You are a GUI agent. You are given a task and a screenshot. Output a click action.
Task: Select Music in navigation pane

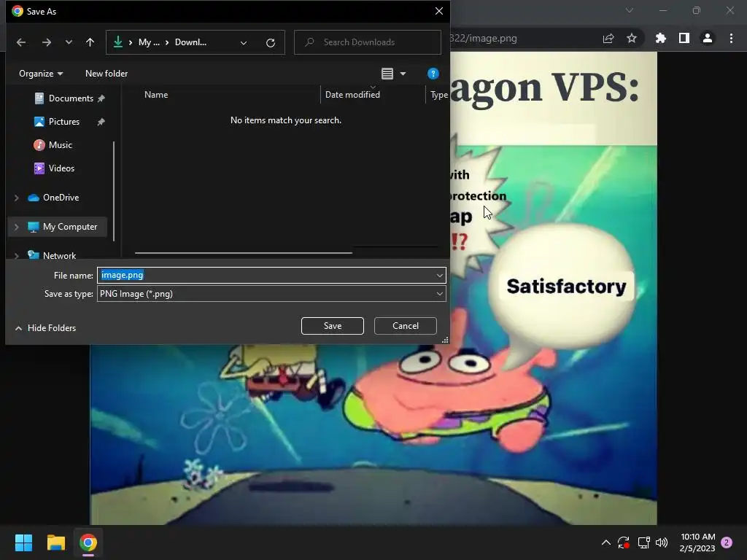click(60, 145)
